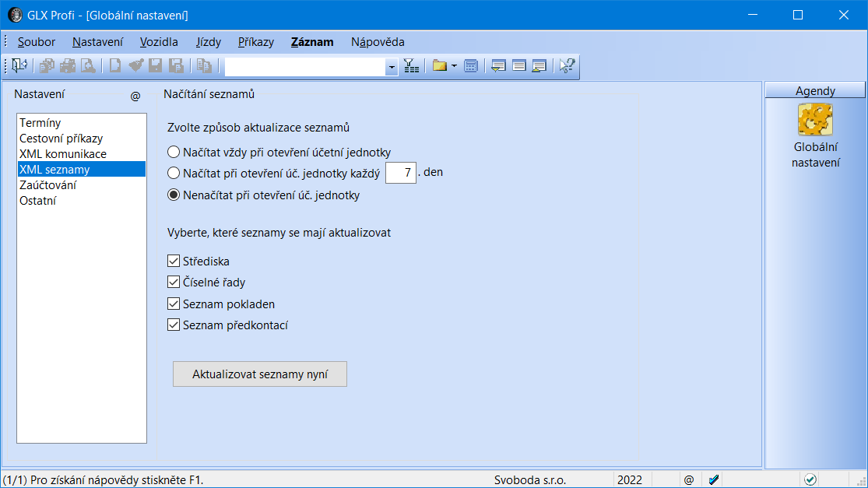Select Načítat při otevření každý N. den
This screenshot has width=868, height=488.
[x=174, y=174]
